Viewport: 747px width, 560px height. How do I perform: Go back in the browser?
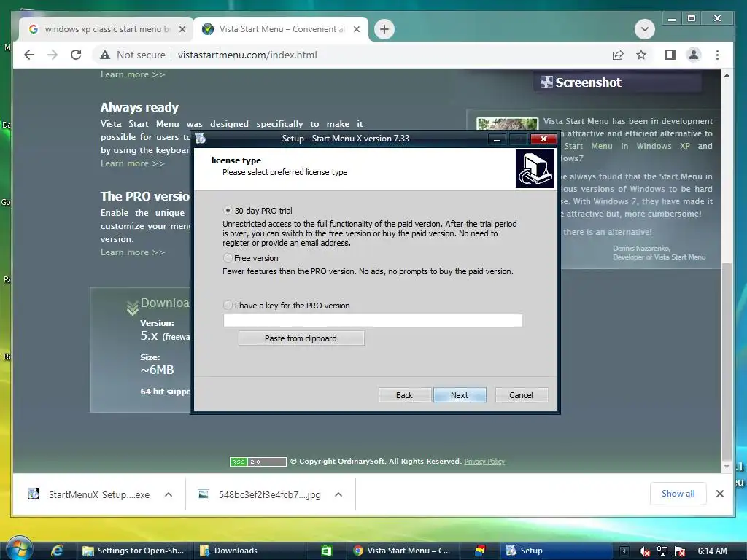coord(29,55)
